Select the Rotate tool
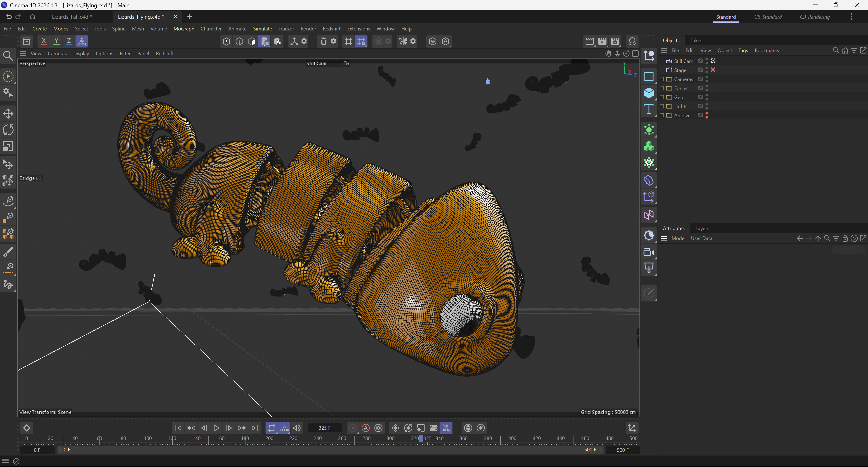868x467 pixels. tap(8, 130)
